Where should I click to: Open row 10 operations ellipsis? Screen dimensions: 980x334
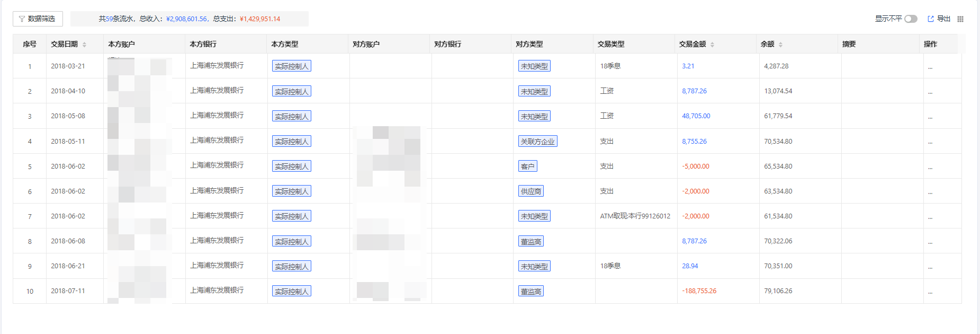pyautogui.click(x=930, y=292)
